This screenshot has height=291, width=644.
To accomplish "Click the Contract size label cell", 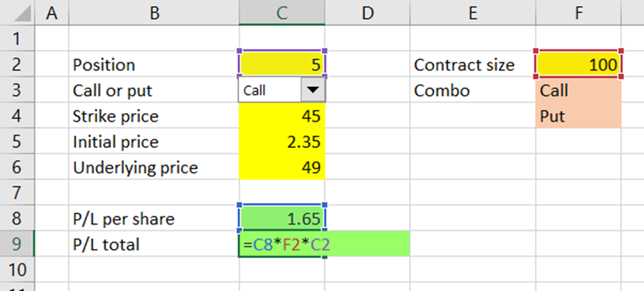I will tap(473, 64).
